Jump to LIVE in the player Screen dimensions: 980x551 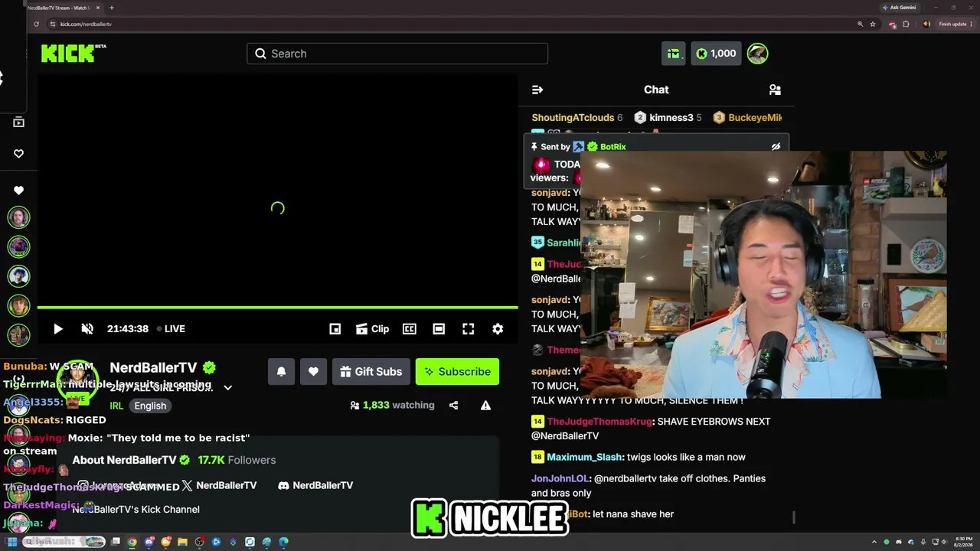(171, 329)
